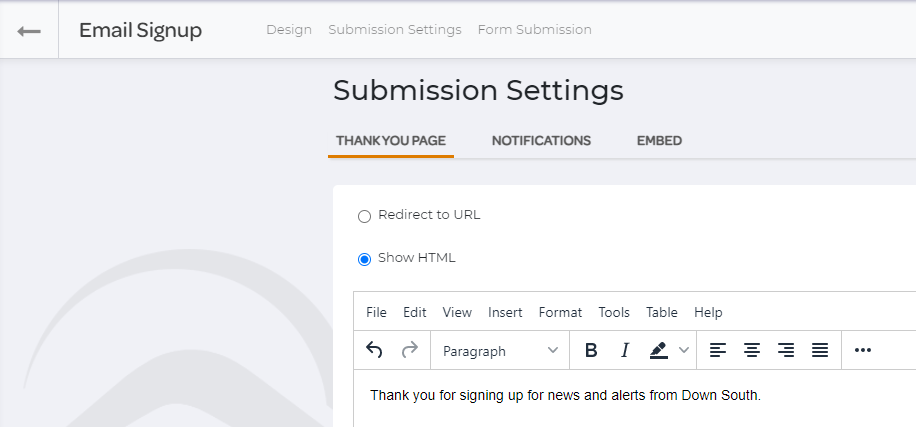This screenshot has height=427, width=916.
Task: Show more toolbar options ellipsis
Action: pyautogui.click(x=863, y=350)
